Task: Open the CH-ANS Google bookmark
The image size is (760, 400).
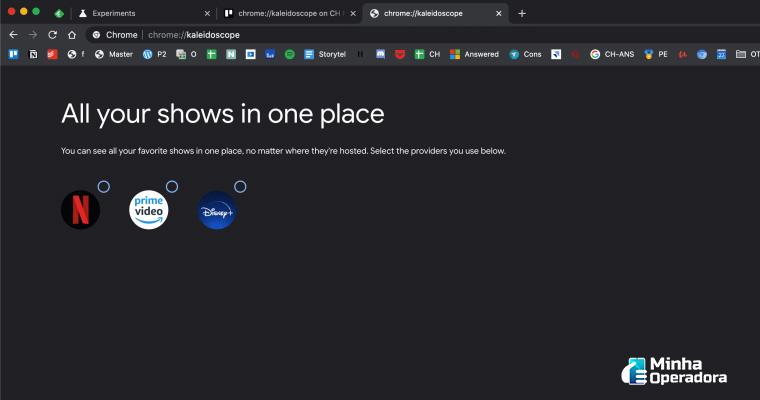Action: point(613,54)
